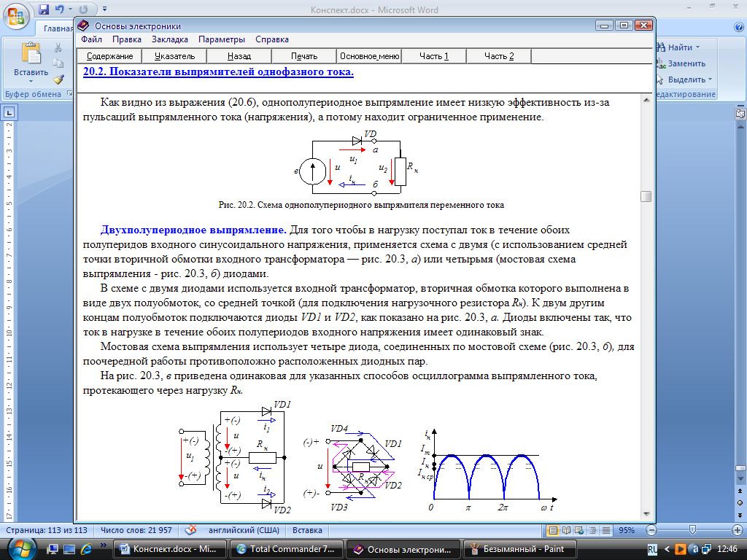747x560 pixels.
Task: Switch to Total Commander taskbar button
Action: point(287,549)
